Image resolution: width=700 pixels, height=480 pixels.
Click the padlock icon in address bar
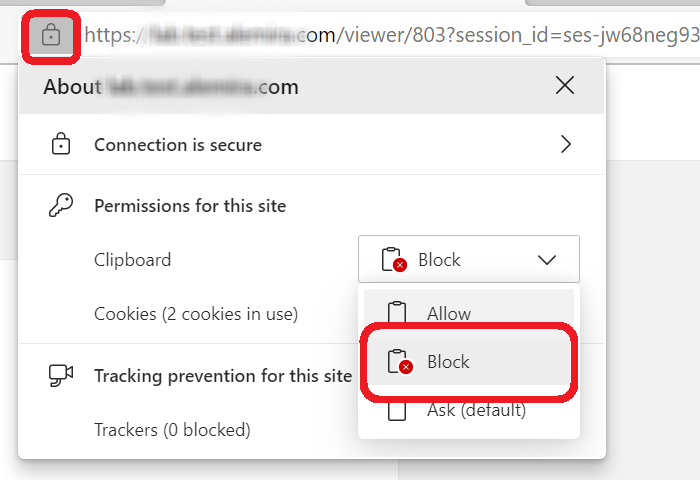[50, 36]
